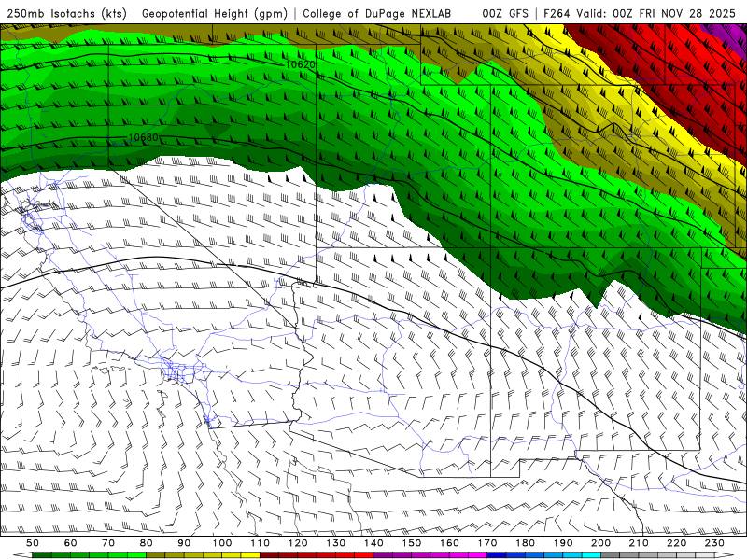Click the "250mb Isotachs (kts)" title text
Screen dimensions: 747x560
click(67, 13)
